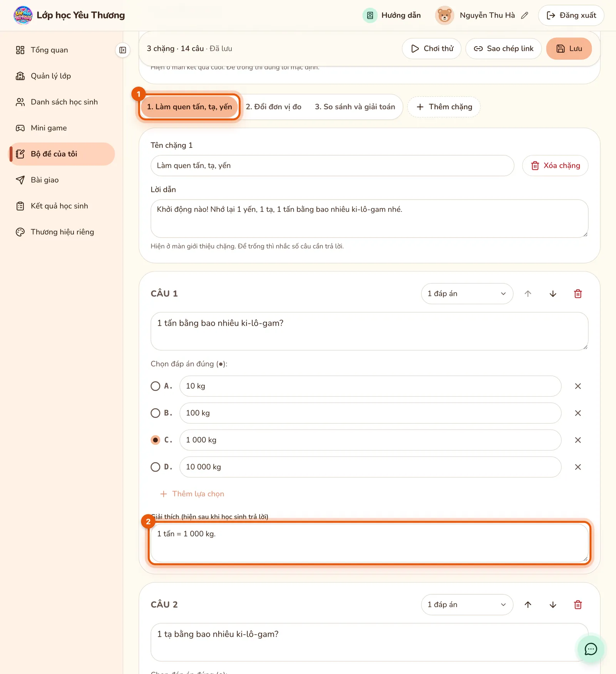Select radio B as the correct answer
The image size is (616, 674).
(x=155, y=413)
